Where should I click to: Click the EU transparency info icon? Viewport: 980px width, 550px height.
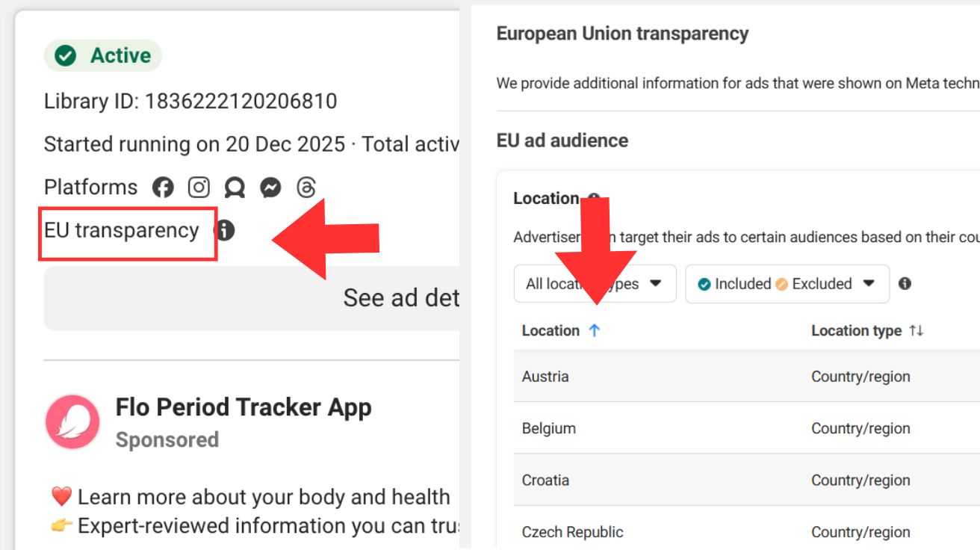tap(225, 230)
